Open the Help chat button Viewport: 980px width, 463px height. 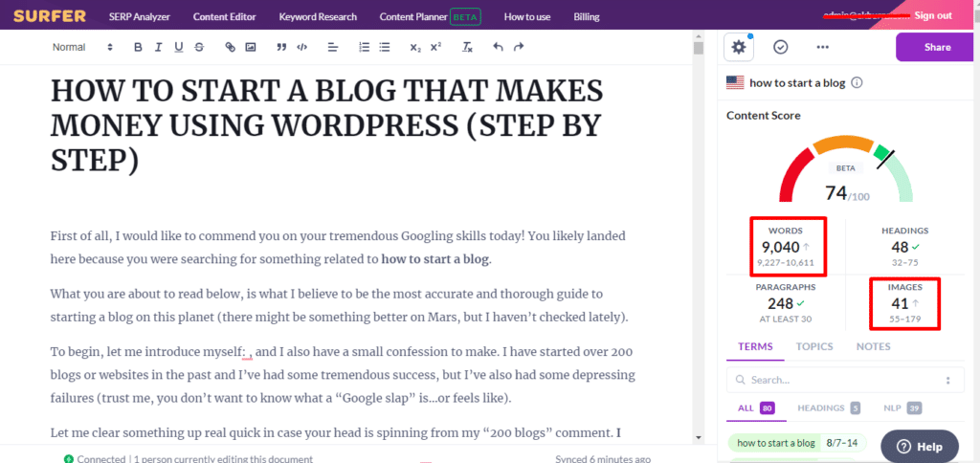(920, 446)
